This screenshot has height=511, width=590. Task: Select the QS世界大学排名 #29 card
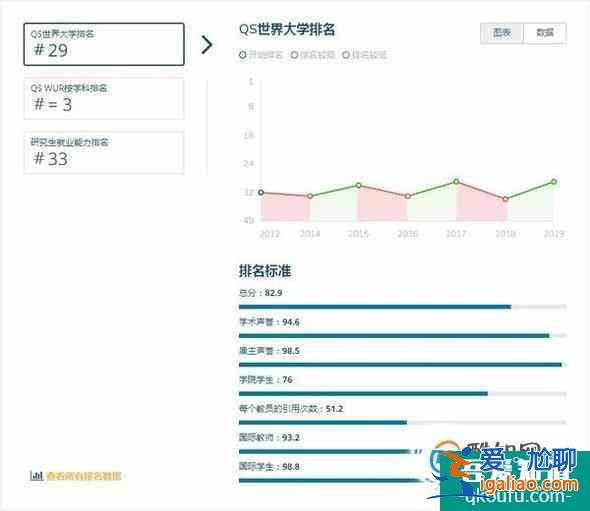[x=104, y=44]
